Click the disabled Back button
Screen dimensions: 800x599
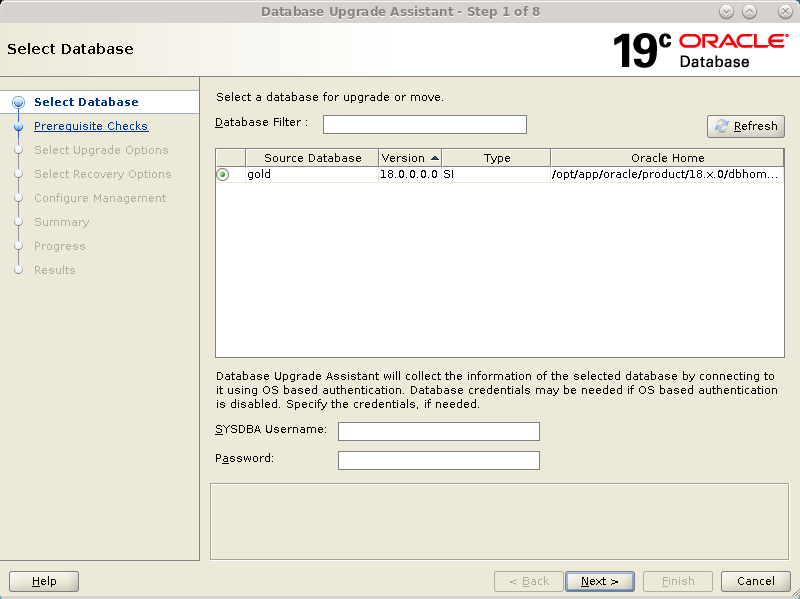coord(528,581)
